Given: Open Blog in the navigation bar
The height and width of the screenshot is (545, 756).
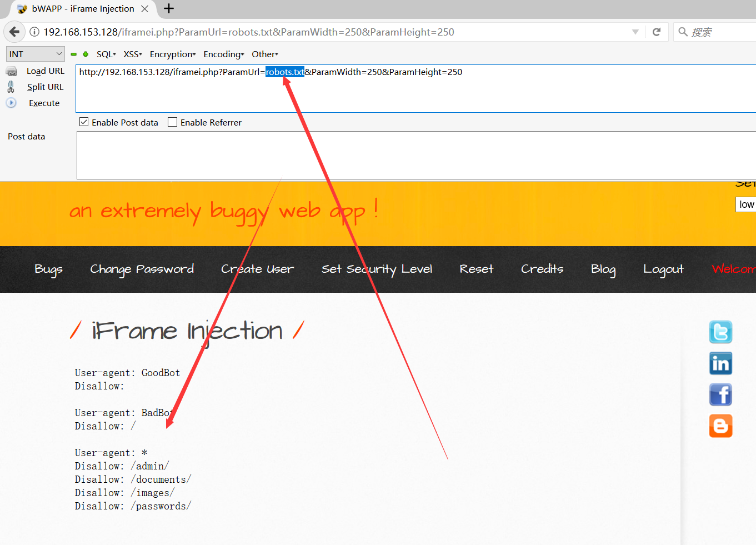Looking at the screenshot, I should 603,269.
